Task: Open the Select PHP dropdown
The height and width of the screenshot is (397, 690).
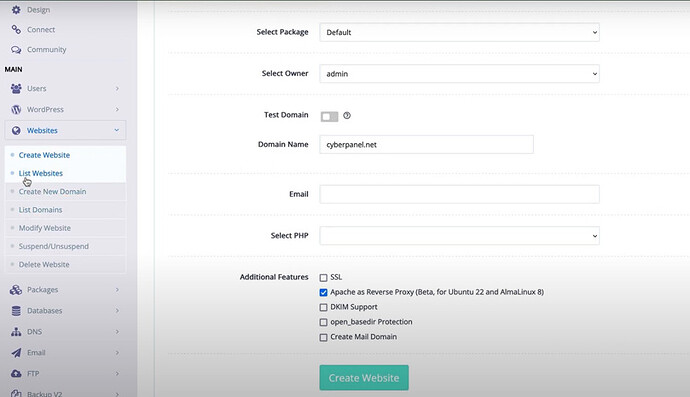Action: click(x=459, y=235)
